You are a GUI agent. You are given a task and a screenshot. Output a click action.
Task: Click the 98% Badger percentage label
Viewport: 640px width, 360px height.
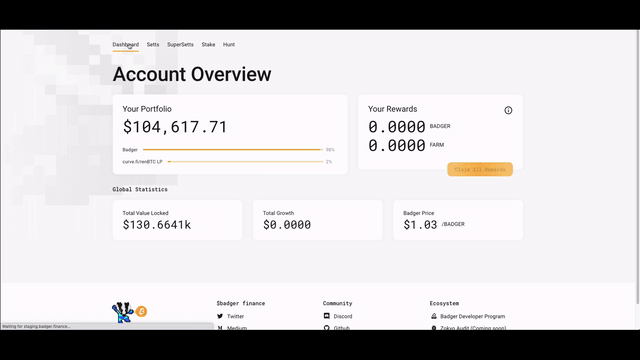point(330,150)
